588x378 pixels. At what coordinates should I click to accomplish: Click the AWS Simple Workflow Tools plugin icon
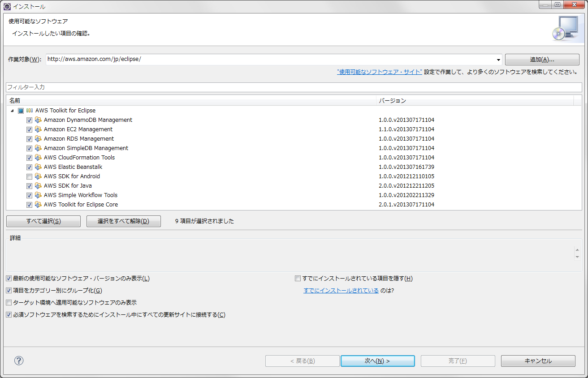[x=38, y=195]
